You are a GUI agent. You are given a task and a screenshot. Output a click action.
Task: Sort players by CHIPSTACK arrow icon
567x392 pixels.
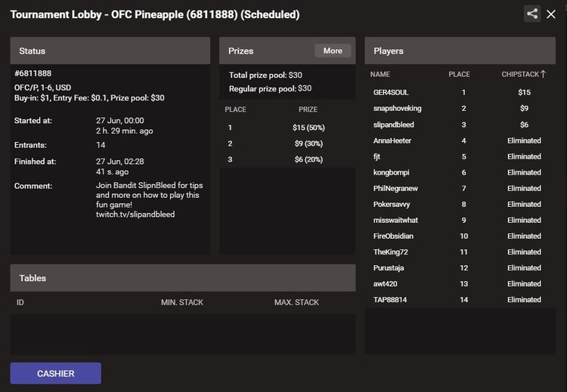(x=543, y=74)
